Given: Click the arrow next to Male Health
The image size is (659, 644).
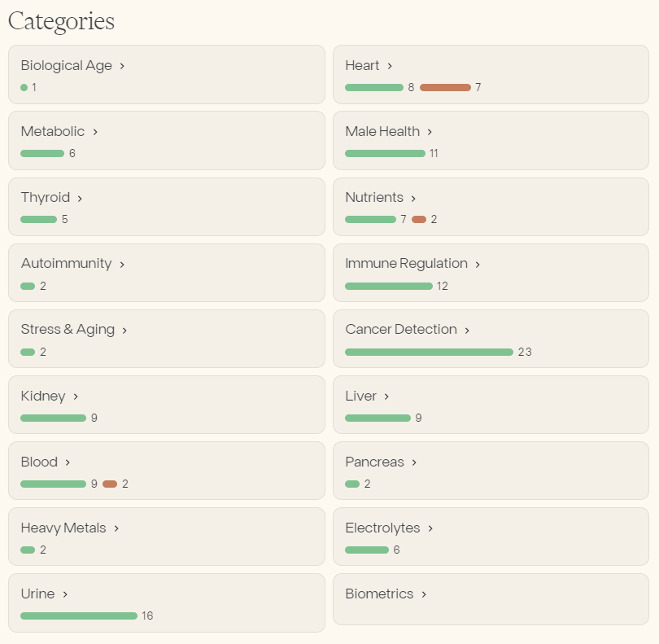Looking at the screenshot, I should 430,132.
